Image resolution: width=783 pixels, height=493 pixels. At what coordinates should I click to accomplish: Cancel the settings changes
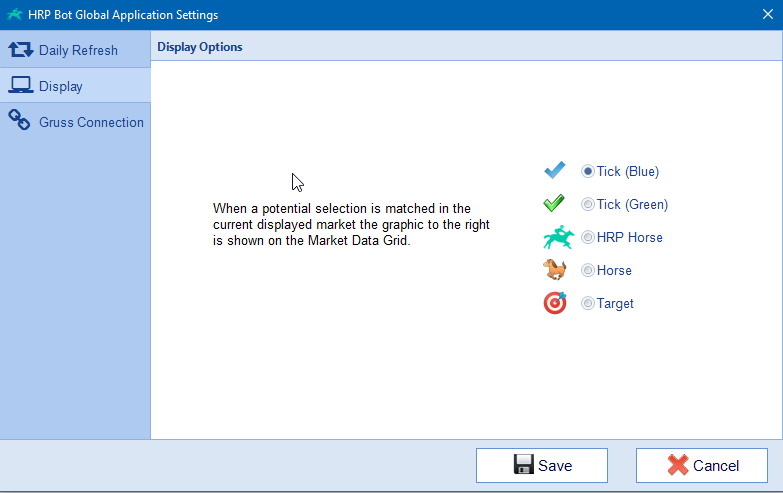tap(702, 465)
